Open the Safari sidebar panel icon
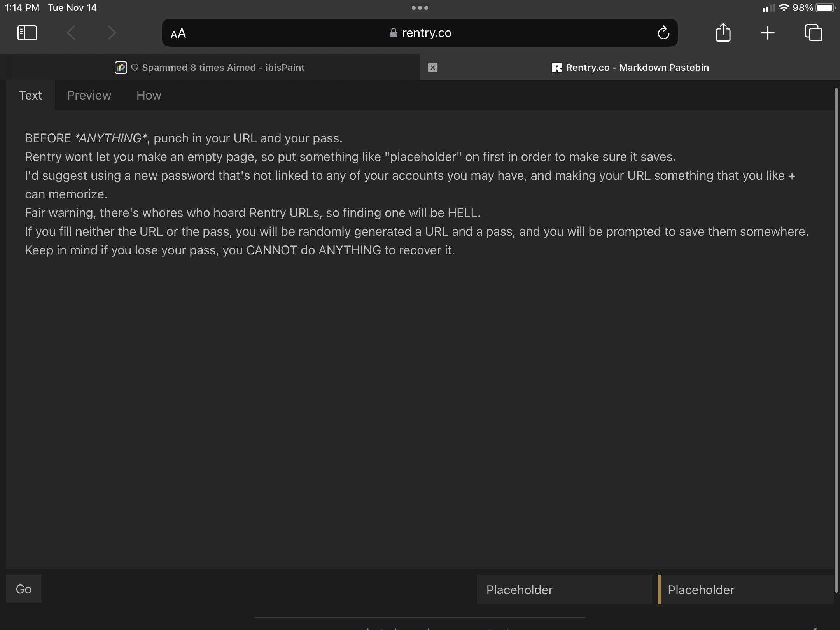Image resolution: width=840 pixels, height=630 pixels. tap(27, 33)
